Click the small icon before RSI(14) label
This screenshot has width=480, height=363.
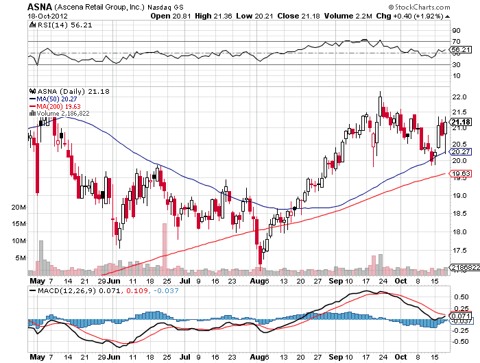[x=32, y=25]
